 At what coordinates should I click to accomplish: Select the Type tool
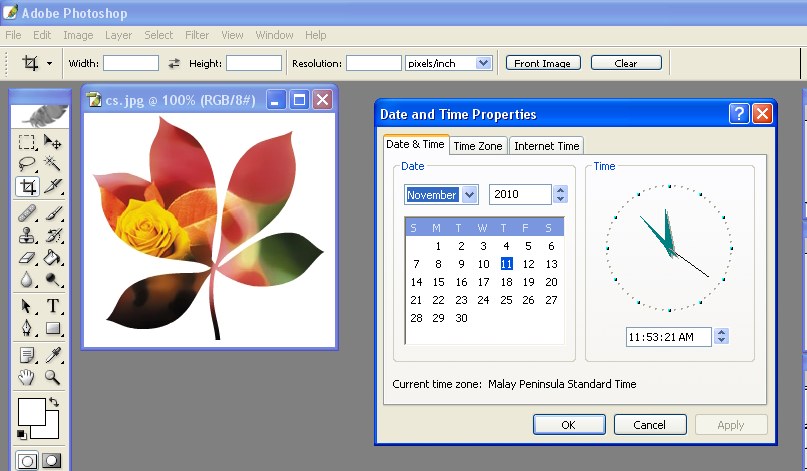click(x=52, y=306)
